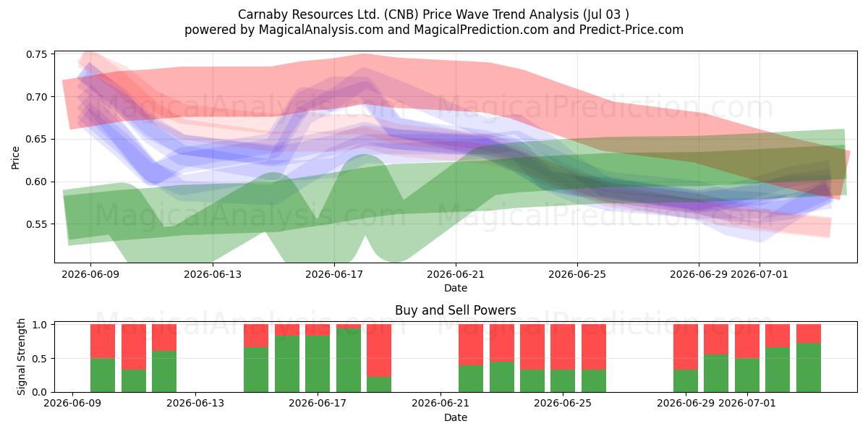
Task: Click 2026-06-21 on the price chart axis
Action: coord(456,274)
